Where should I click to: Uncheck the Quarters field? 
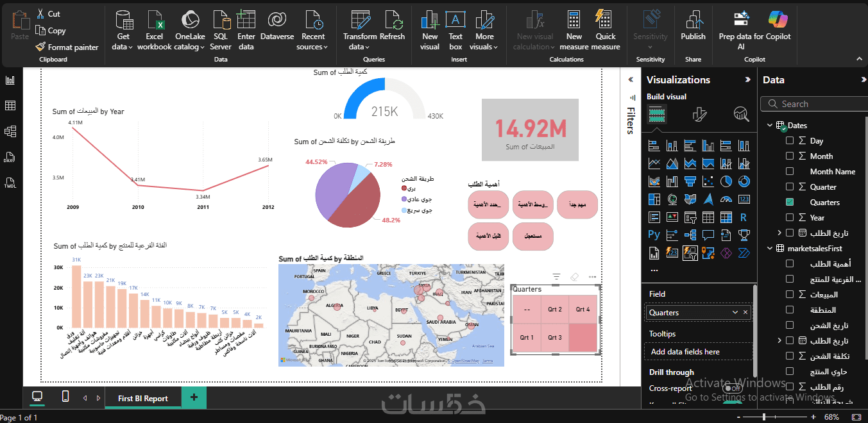pos(790,202)
